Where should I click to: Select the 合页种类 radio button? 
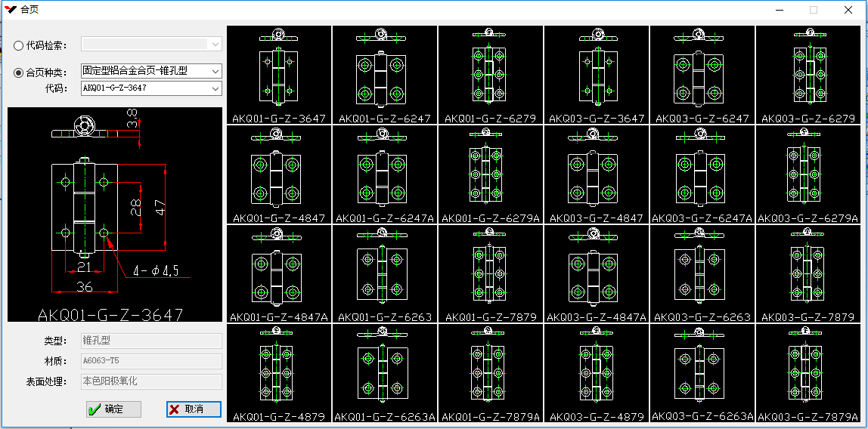click(x=19, y=73)
